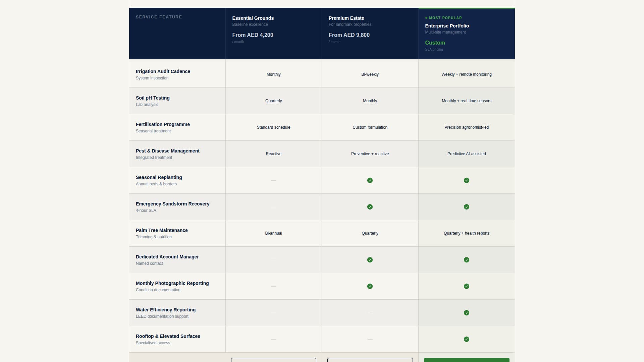644x362 pixels.
Task: Click the Monthly Photographic Reporting row label
Action: (172, 283)
